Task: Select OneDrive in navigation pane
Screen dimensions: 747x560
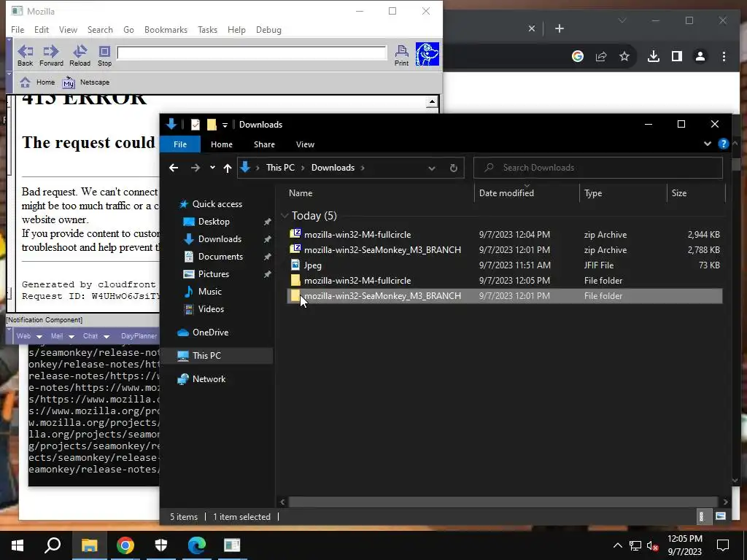Action: (210, 332)
